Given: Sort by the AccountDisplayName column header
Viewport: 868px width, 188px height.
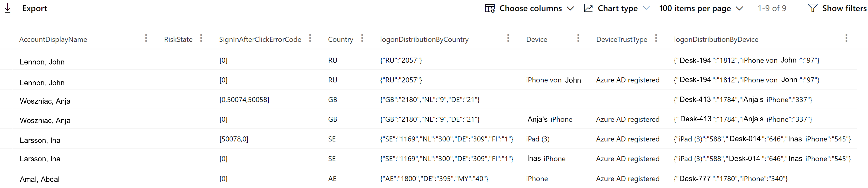Looking at the screenshot, I should pyautogui.click(x=53, y=40).
